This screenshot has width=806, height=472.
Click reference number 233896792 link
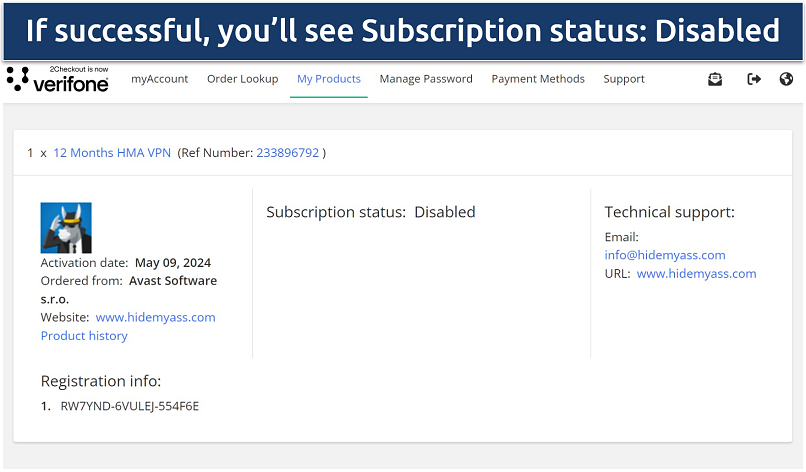288,153
